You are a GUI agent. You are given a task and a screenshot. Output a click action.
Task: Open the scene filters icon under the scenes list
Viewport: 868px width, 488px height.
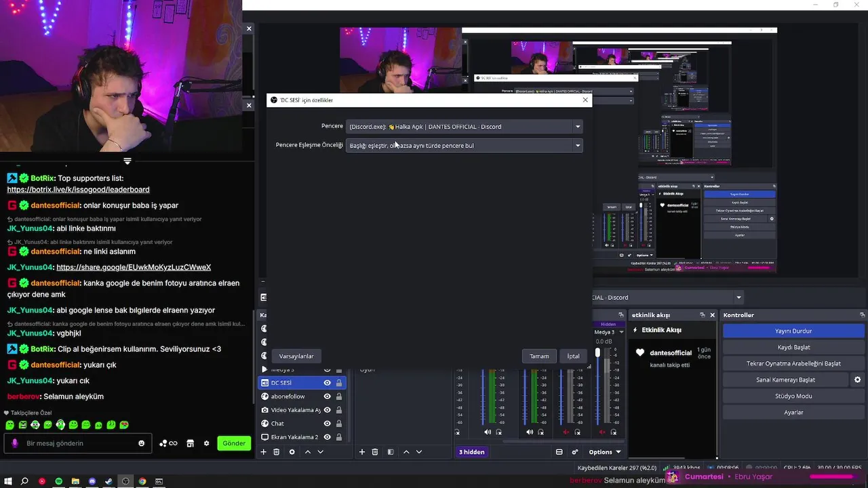point(391,452)
